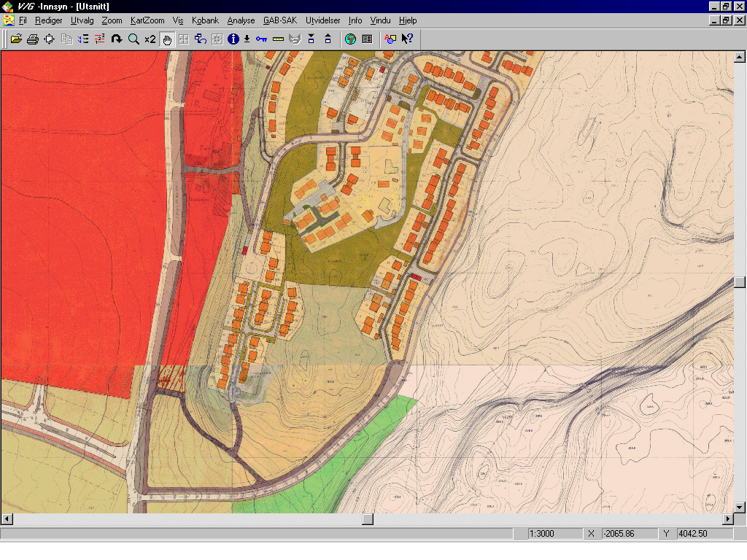747x560 pixels.
Task: Open the GAB-SAK menu
Action: point(280,20)
